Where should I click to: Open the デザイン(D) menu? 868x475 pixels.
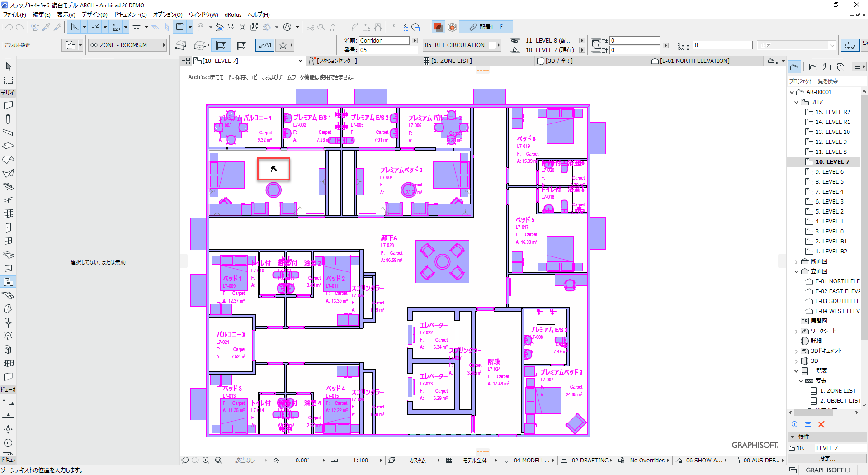click(x=94, y=14)
